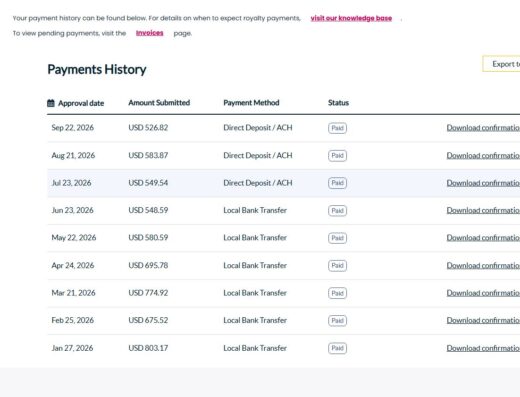The width and height of the screenshot is (520, 397).
Task: Download confirmation for Jan 27, 2026 payment
Action: 483,348
